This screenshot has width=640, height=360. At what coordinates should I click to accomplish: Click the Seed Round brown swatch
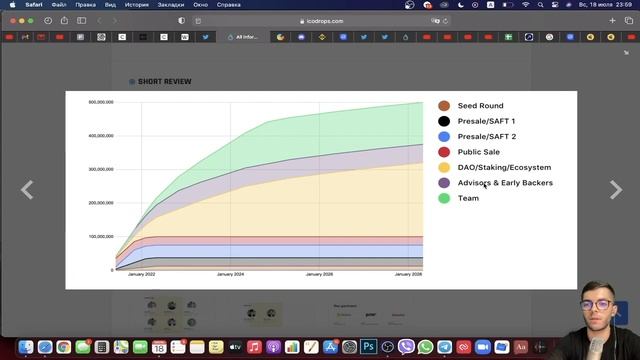point(444,106)
